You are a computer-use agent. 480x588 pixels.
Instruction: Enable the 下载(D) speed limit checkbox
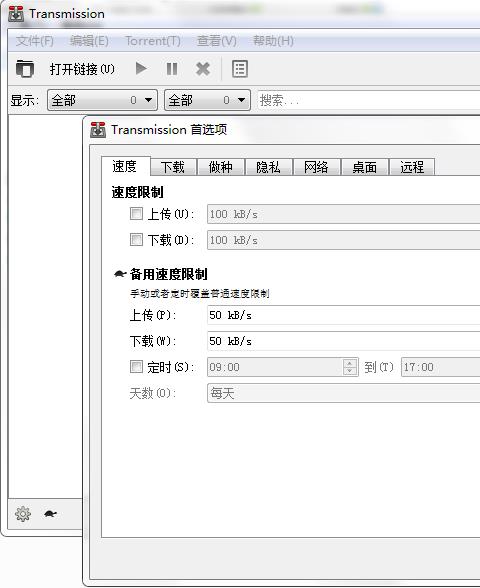click(x=136, y=239)
